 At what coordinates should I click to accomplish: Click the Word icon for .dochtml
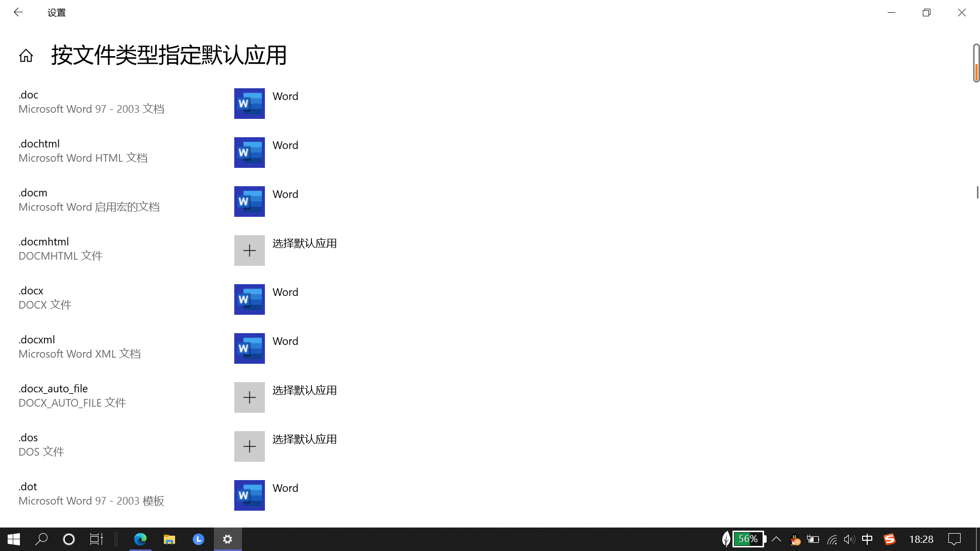pyautogui.click(x=249, y=153)
